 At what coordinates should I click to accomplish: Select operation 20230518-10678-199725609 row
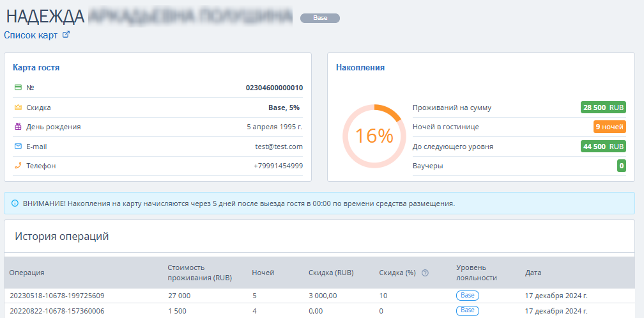point(319,296)
